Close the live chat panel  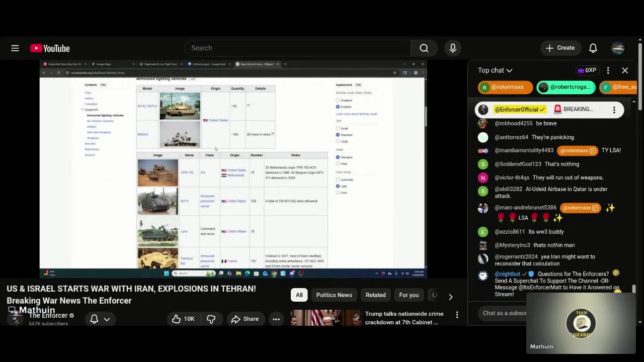point(625,70)
